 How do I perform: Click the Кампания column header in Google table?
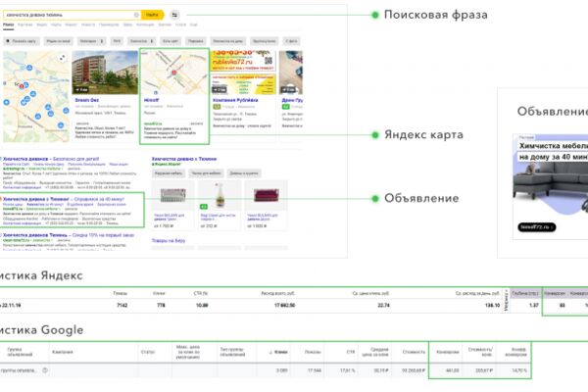pos(63,352)
